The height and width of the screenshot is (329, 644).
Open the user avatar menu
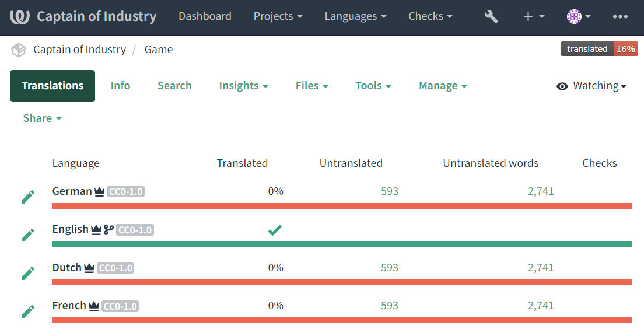click(x=578, y=16)
